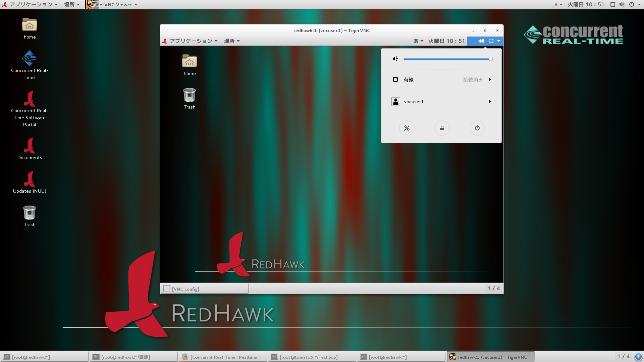Switch to root@tomato5 TechSup terminal task
Screen dimensions: 644x362
311,357
